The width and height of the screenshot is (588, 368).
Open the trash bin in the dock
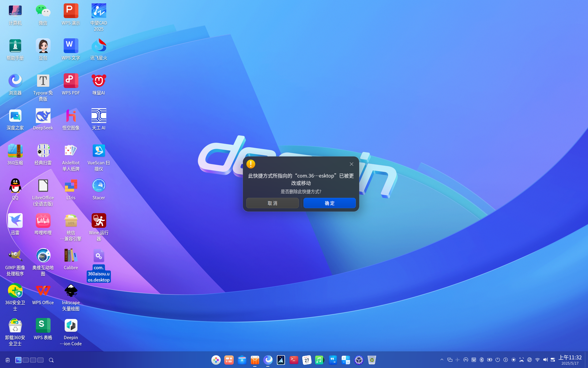pos(372,360)
